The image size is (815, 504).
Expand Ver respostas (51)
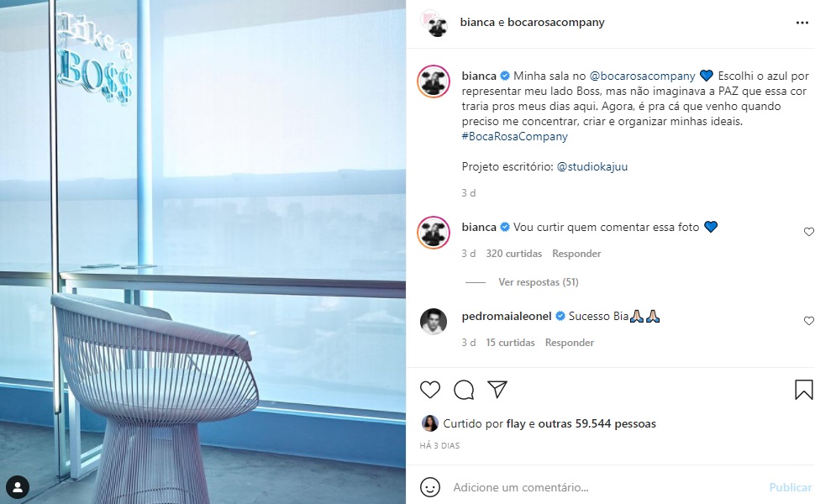pos(538,282)
